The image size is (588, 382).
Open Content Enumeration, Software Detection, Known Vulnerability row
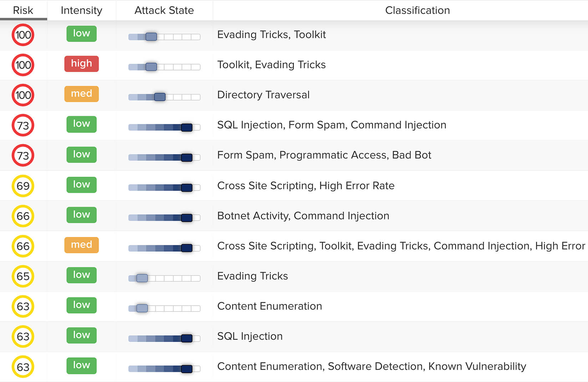click(x=372, y=366)
